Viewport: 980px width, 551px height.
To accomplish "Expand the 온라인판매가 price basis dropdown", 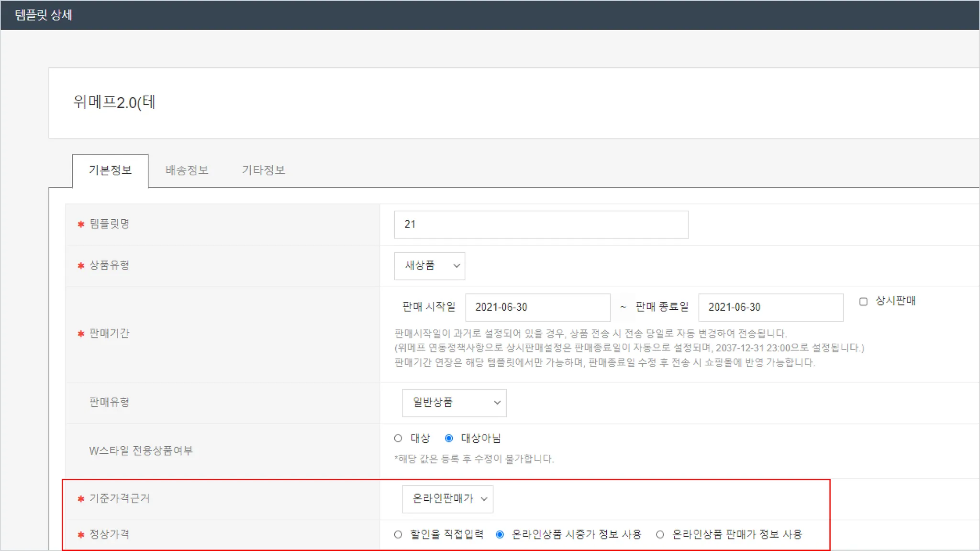I will click(447, 499).
